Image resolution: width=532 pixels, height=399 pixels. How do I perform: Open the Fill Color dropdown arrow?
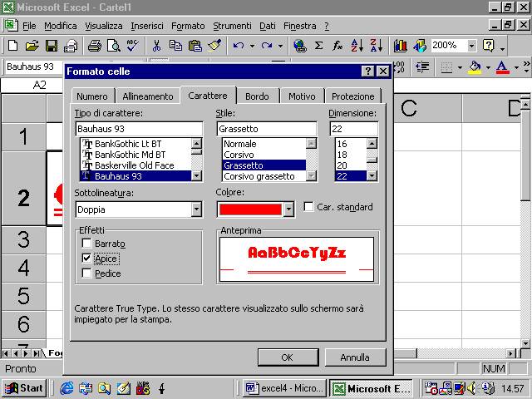tap(488, 67)
